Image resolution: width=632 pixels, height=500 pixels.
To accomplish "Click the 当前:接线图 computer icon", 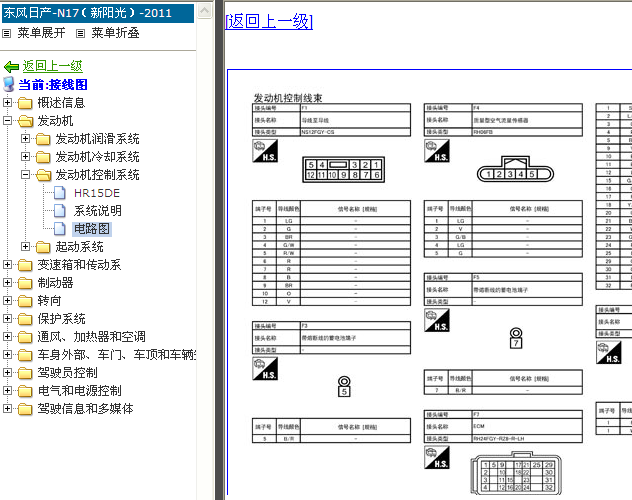I will pyautogui.click(x=9, y=85).
